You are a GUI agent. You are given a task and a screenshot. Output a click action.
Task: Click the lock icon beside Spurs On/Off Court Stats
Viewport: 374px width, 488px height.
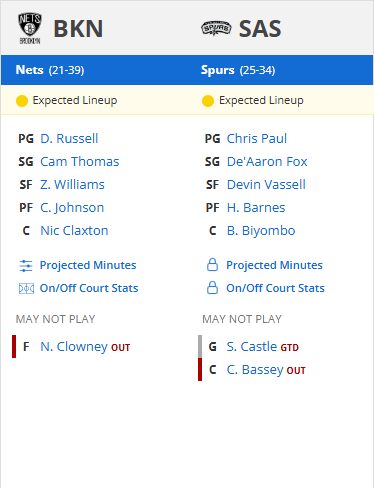coord(212,288)
